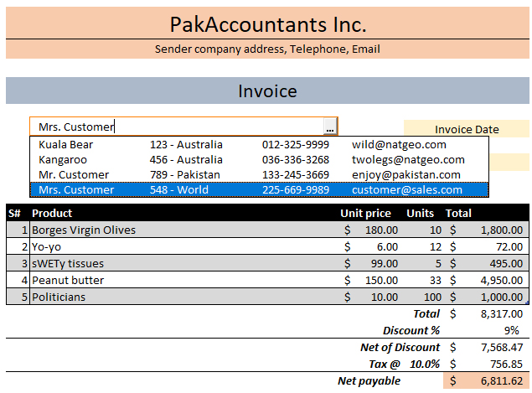Screen dimensions: 532x393
Task: Select the Politicians product cell
Action: pyautogui.click(x=183, y=297)
